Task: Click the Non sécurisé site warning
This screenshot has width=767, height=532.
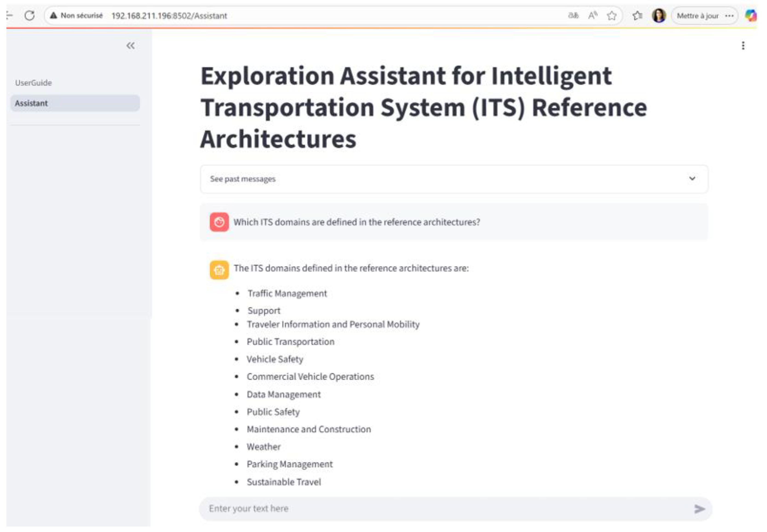Action: point(77,16)
